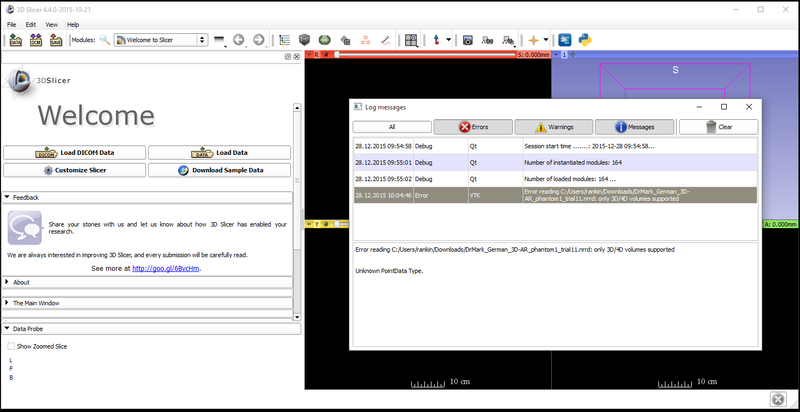
Task: Clear the log messages list
Action: 718,127
